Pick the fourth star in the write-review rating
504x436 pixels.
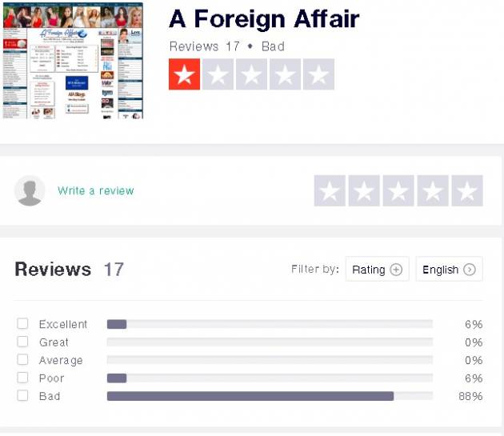click(433, 191)
